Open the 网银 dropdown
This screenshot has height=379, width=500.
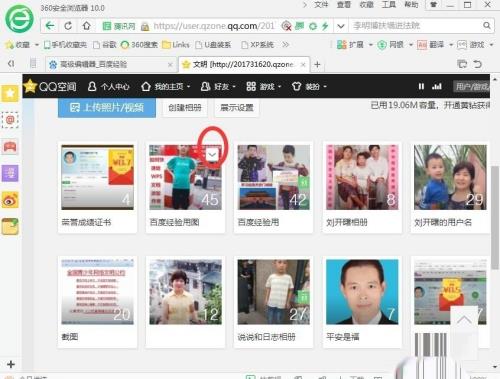[x=395, y=45]
